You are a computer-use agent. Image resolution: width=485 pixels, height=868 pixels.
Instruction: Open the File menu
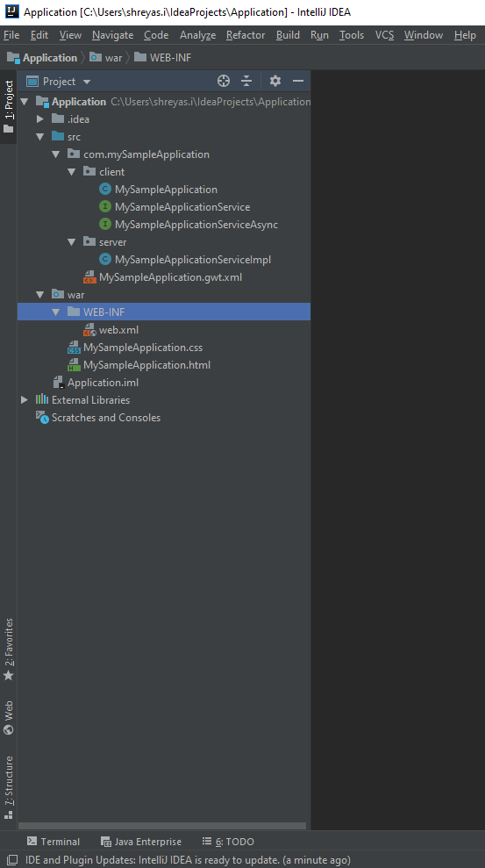pos(11,35)
